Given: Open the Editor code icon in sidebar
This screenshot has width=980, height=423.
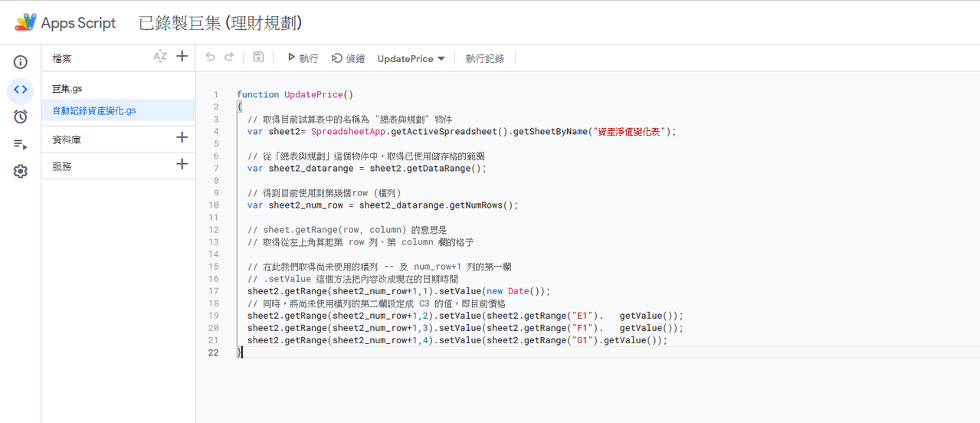Looking at the screenshot, I should click(21, 90).
